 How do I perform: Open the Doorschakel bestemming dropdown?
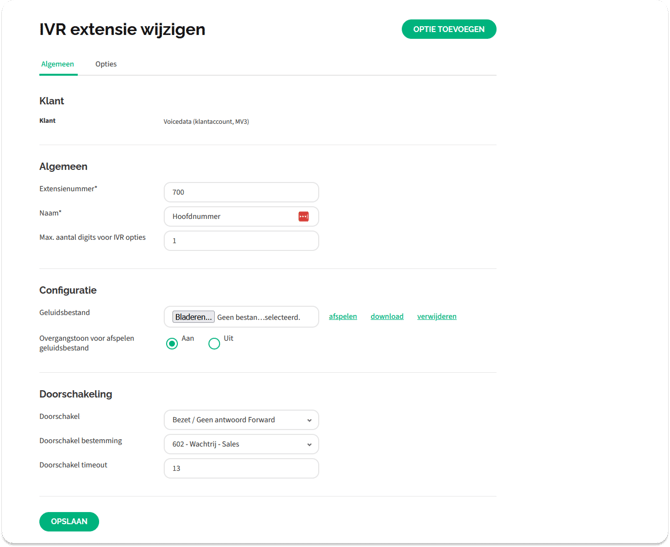click(x=241, y=444)
